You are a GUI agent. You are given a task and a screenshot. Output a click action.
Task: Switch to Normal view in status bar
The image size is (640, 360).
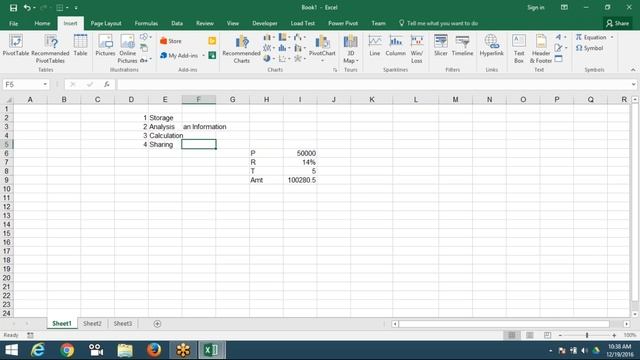(x=511, y=335)
